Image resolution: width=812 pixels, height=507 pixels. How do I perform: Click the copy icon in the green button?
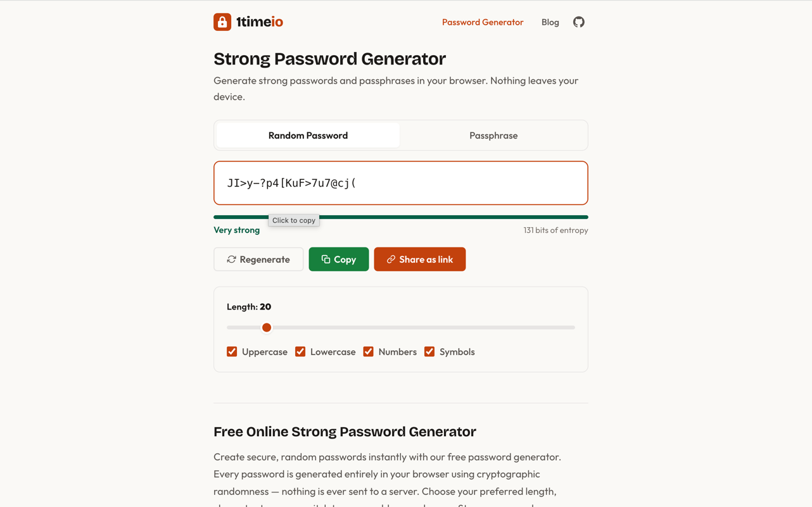coord(326,260)
